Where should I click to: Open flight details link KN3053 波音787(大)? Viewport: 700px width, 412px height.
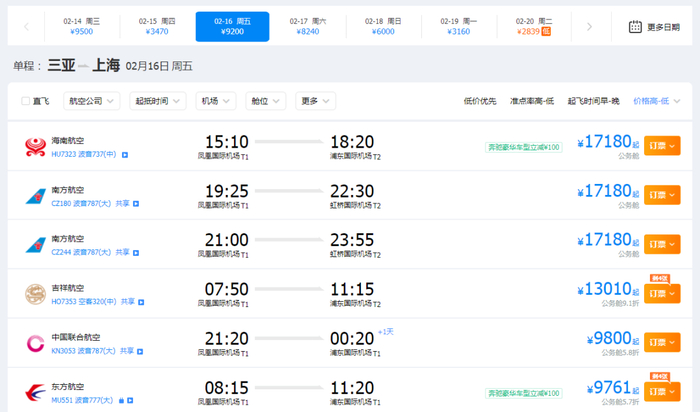(83, 351)
